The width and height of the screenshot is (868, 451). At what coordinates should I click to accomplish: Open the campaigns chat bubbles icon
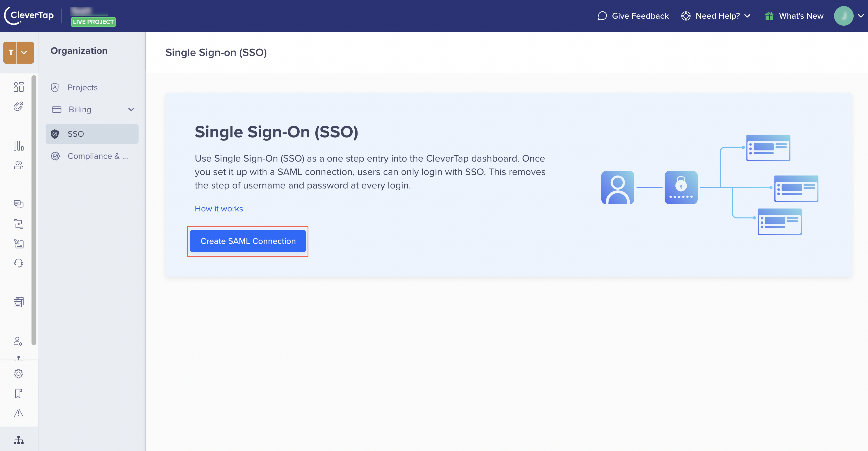coord(19,204)
